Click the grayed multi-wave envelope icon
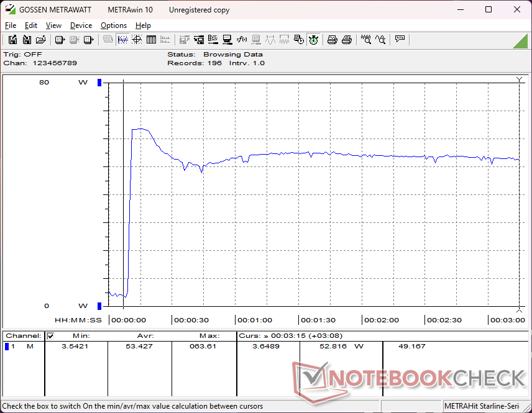The image size is (532, 413). click(x=284, y=40)
